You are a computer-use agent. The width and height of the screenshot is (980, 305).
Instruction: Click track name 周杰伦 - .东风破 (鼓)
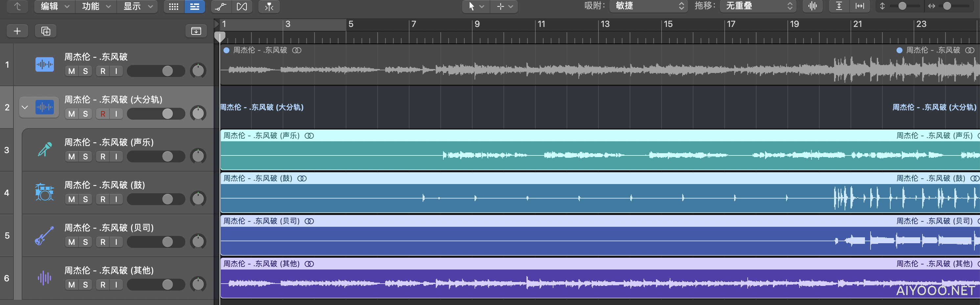[105, 185]
